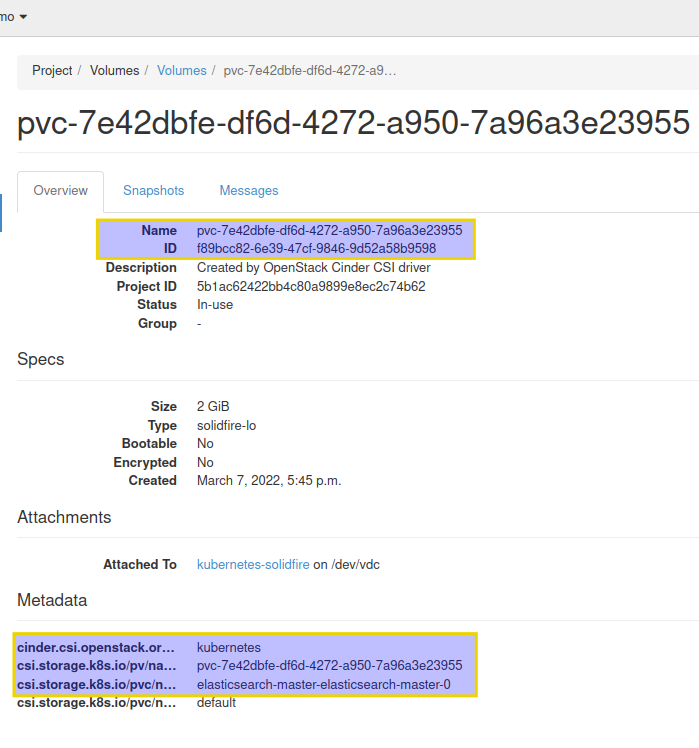
Task: Click the Description text about Cinder CSI driver
Action: coord(313,268)
